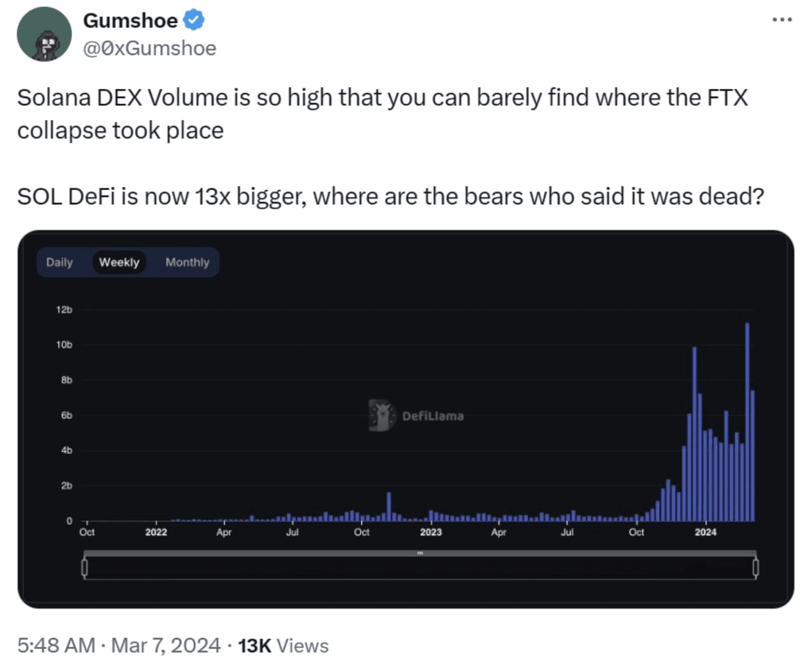
Task: Open the three-dot more options menu
Action: [782, 20]
